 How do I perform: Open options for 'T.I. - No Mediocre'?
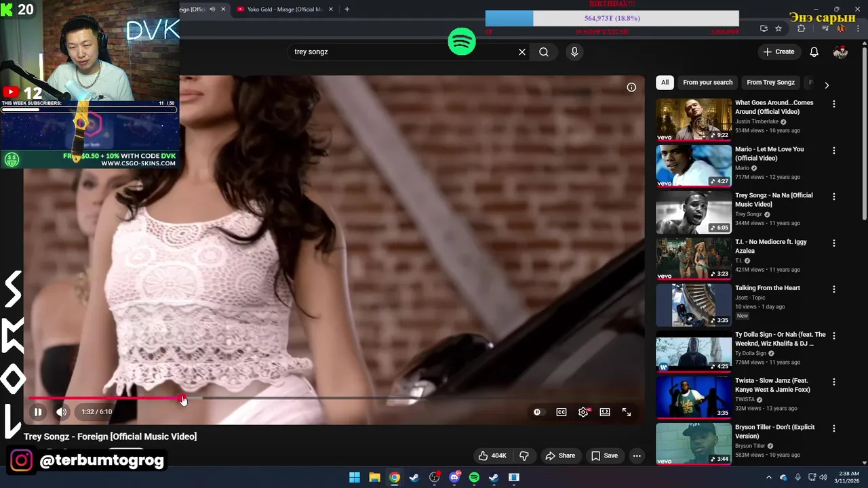pyautogui.click(x=834, y=243)
